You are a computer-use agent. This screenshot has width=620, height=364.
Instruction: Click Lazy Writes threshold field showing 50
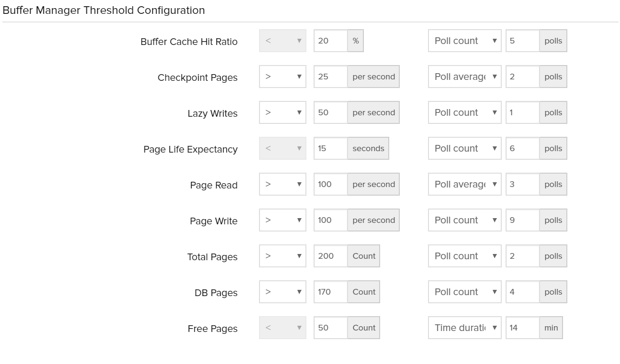tap(331, 112)
